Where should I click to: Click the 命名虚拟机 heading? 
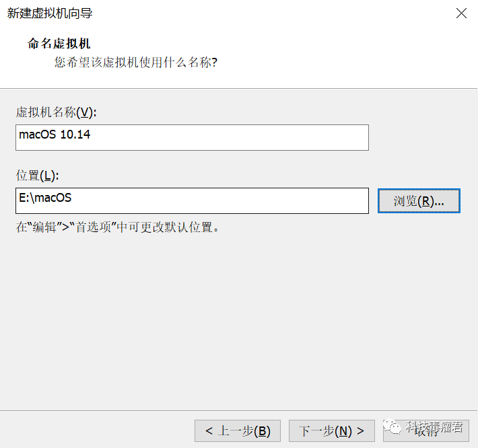click(x=59, y=44)
